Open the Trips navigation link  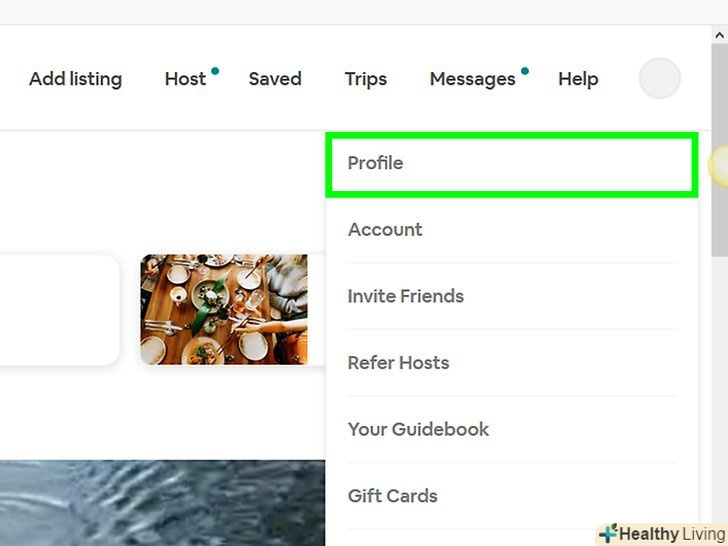pos(365,79)
